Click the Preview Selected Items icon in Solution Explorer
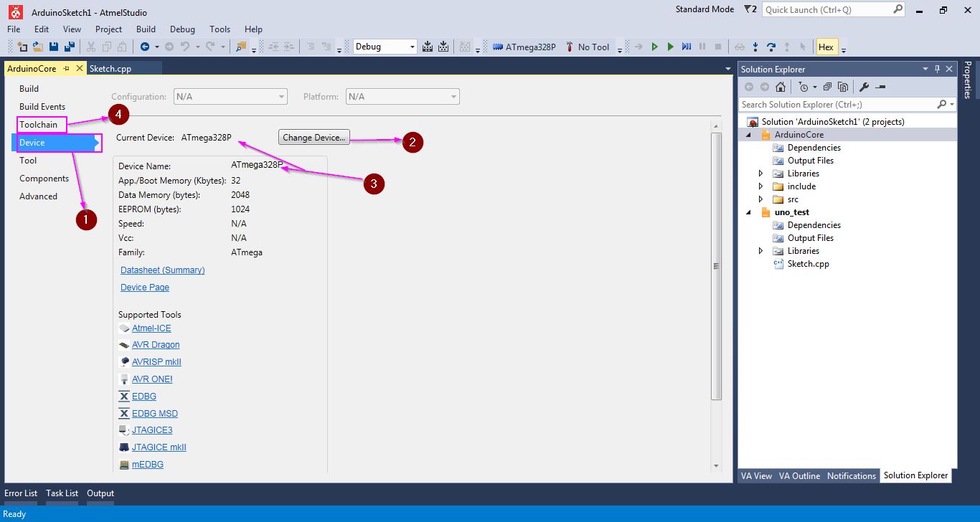The height and width of the screenshot is (522, 980). click(881, 87)
